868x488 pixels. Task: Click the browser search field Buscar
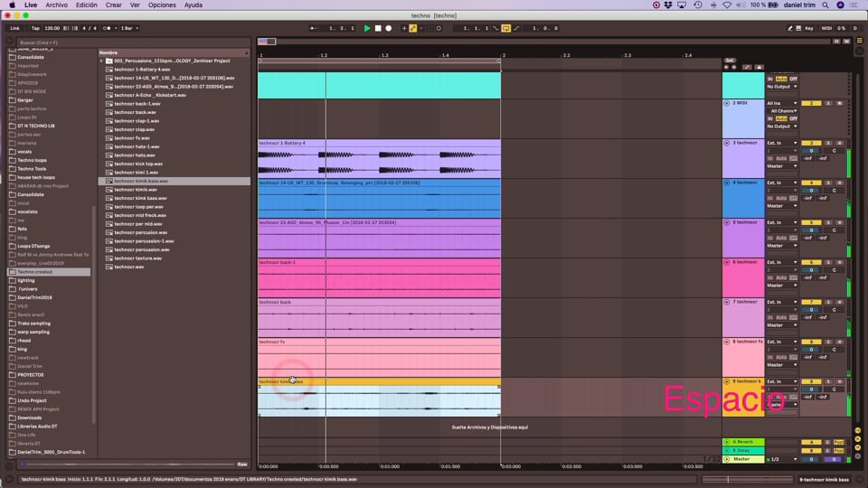click(133, 42)
